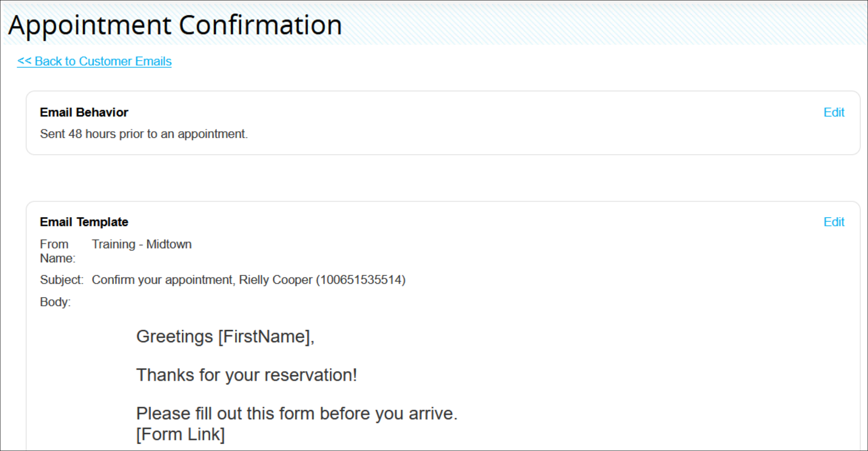868x451 pixels.
Task: Select the Email Template heading
Action: pyautogui.click(x=84, y=222)
